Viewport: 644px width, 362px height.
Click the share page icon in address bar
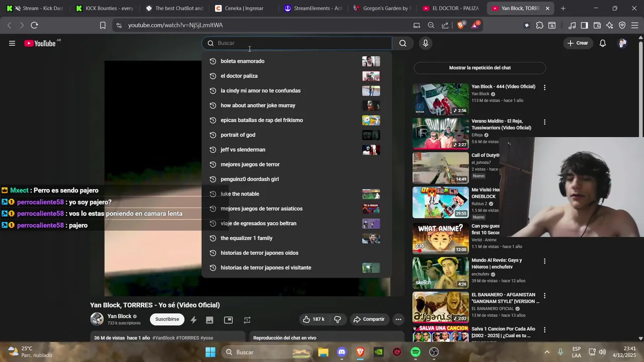point(445,25)
